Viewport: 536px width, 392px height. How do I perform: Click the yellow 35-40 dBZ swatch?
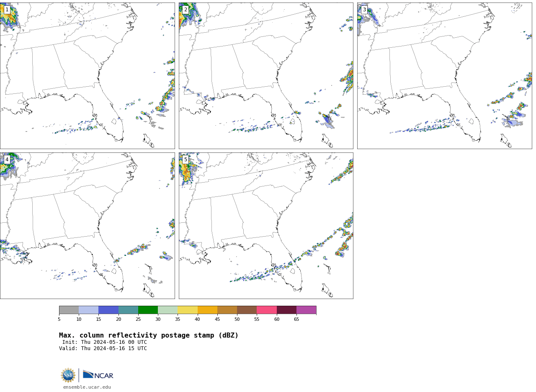(x=188, y=310)
